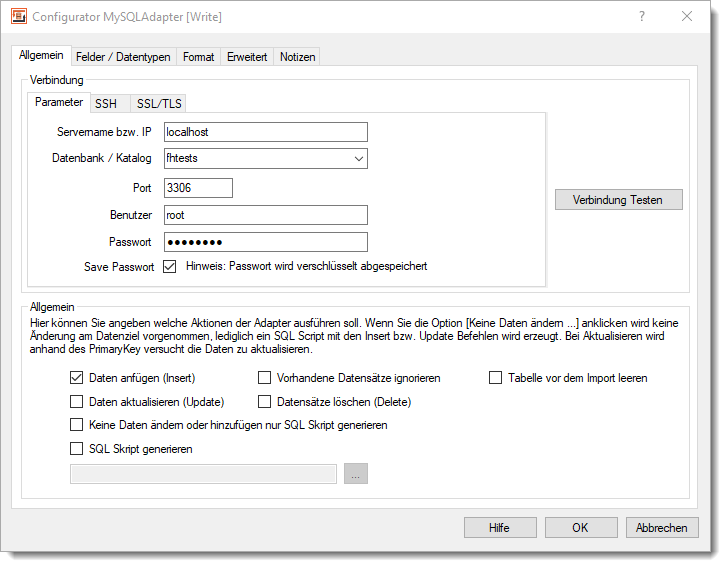The height and width of the screenshot is (567, 726).
Task: Check the SQL Skript generieren option
Action: [76, 449]
